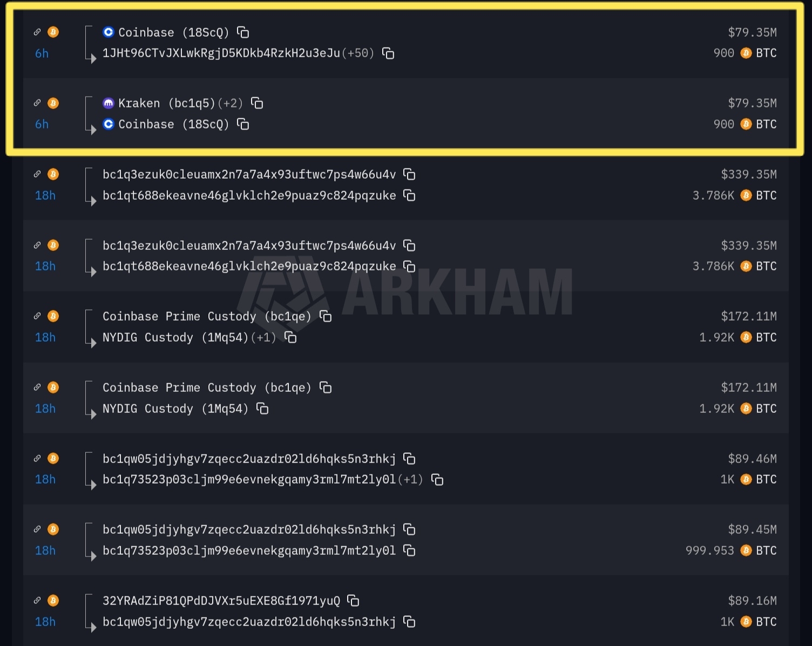The height and width of the screenshot is (646, 812).
Task: Open address 1JHt96CTvJXLwkRgjD5KDkb4RzkH2u3eJu
Action: pyautogui.click(x=221, y=53)
